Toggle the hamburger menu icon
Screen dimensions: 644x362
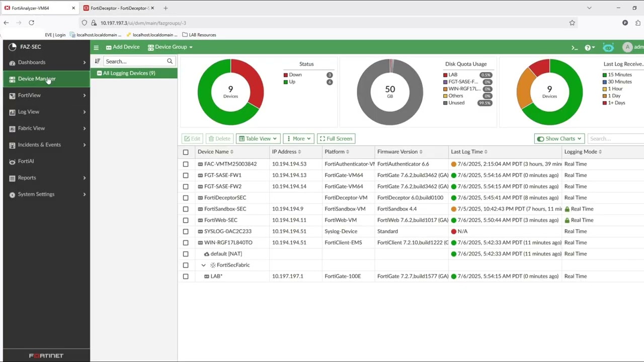96,47
